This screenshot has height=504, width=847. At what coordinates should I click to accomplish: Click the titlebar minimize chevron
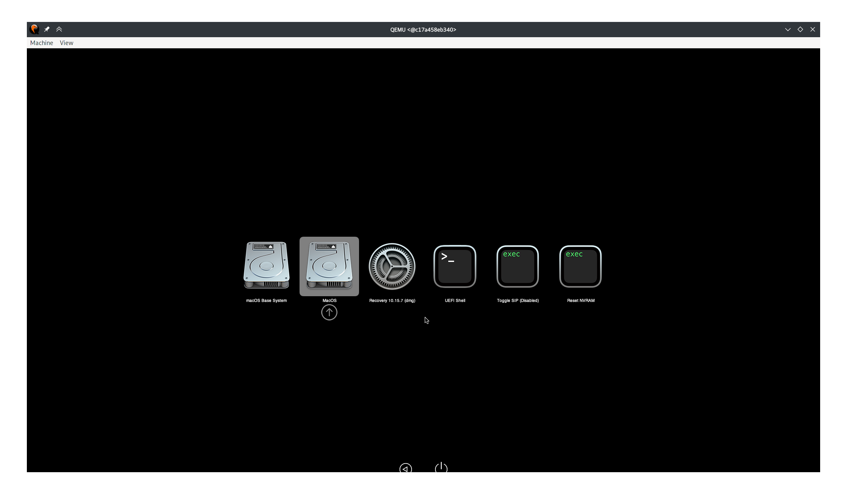pos(788,29)
